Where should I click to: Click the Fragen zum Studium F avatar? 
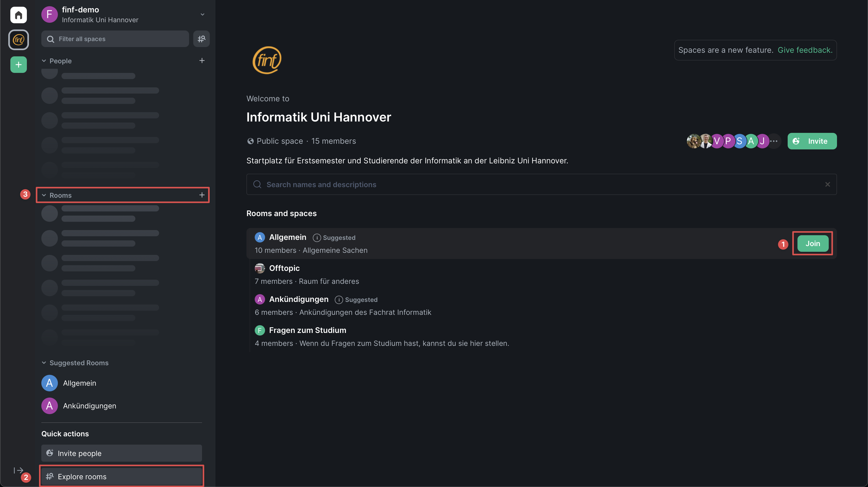click(260, 331)
